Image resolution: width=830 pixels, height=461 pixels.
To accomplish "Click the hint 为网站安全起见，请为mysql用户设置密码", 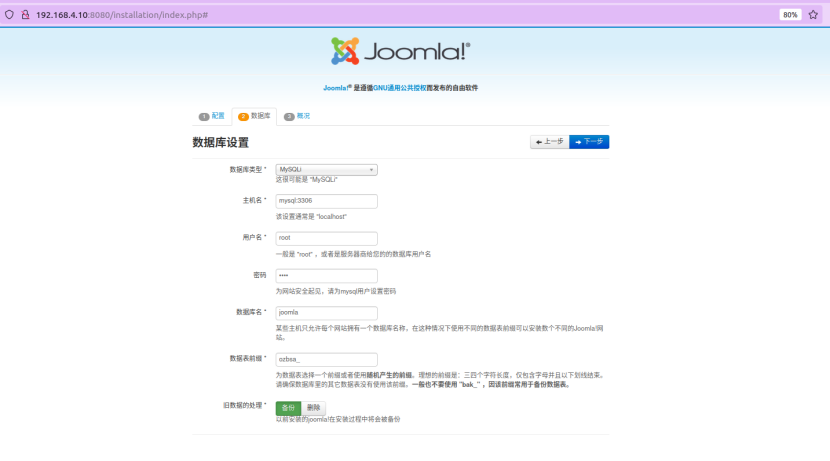I will [336, 291].
